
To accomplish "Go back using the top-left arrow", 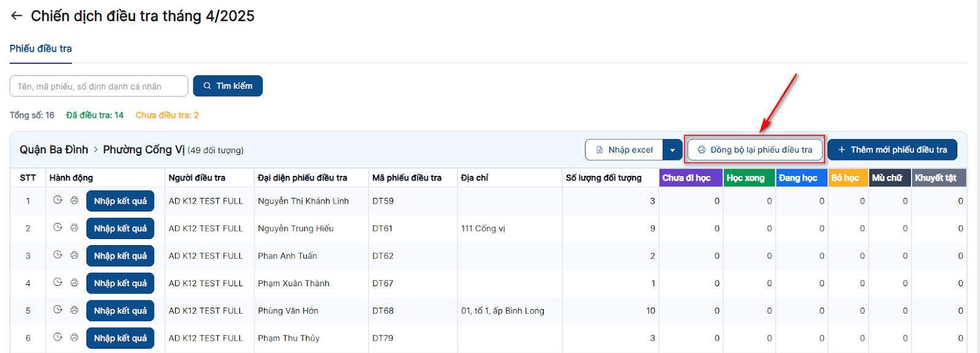I will coord(17,16).
